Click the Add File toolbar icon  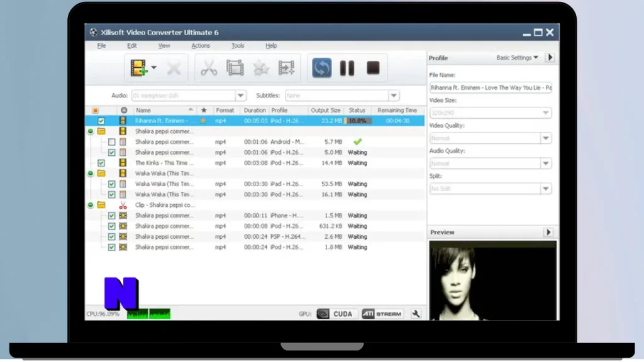pos(138,68)
